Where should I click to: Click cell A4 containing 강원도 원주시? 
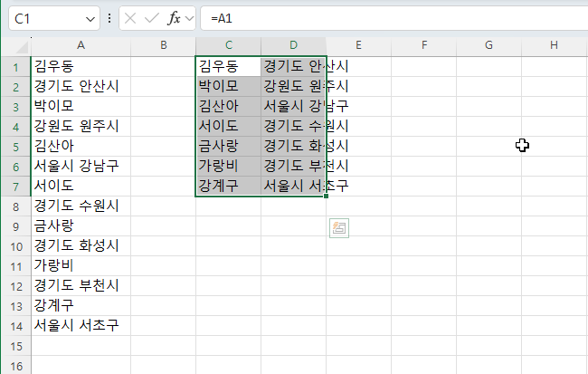[81, 127]
